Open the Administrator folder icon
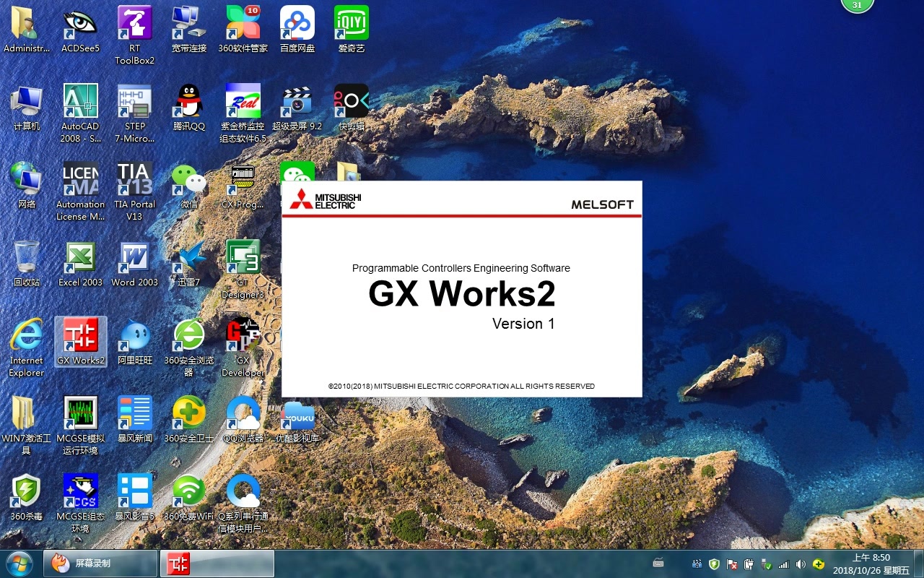The width and height of the screenshot is (924, 578). 27,29
